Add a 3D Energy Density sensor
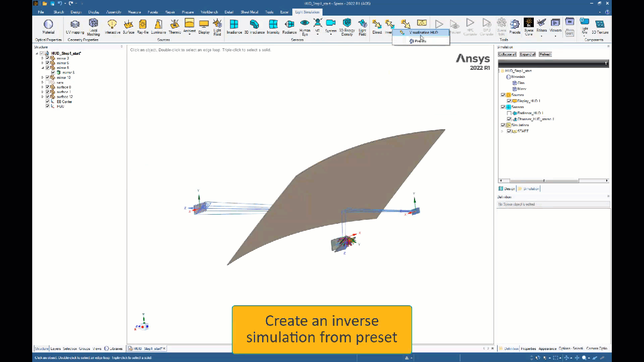The image size is (644, 362). coord(347,27)
